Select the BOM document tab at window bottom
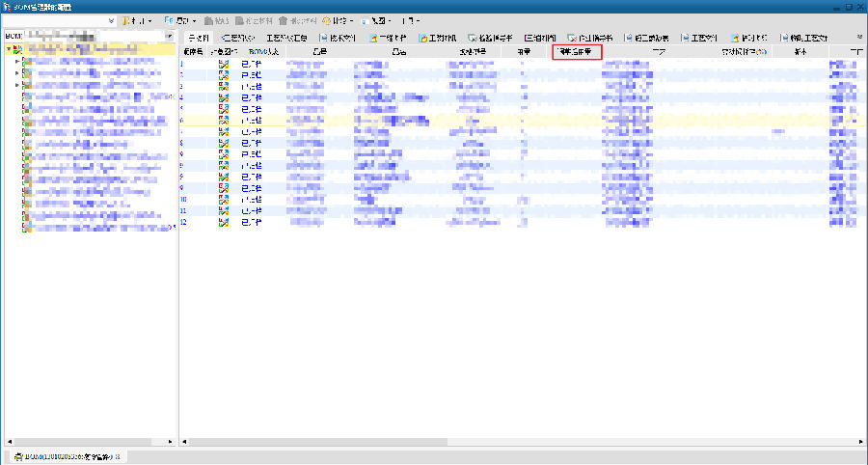The image size is (868, 465). [66, 454]
